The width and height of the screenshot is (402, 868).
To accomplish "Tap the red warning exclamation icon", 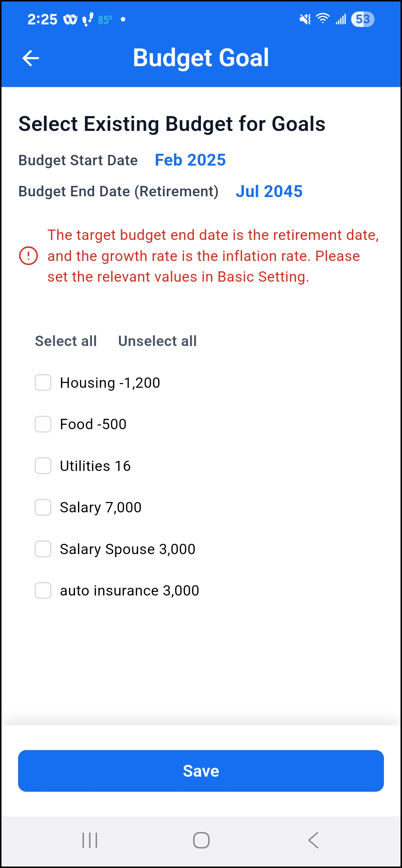I will 28,256.
